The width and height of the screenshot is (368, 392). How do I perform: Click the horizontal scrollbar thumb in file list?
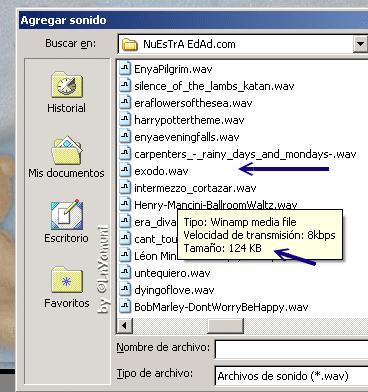coord(225,325)
